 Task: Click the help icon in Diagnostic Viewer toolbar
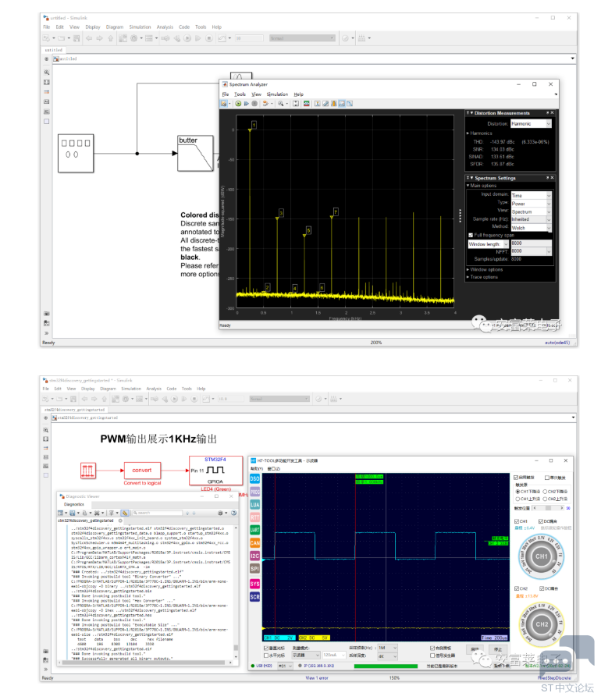click(x=233, y=513)
